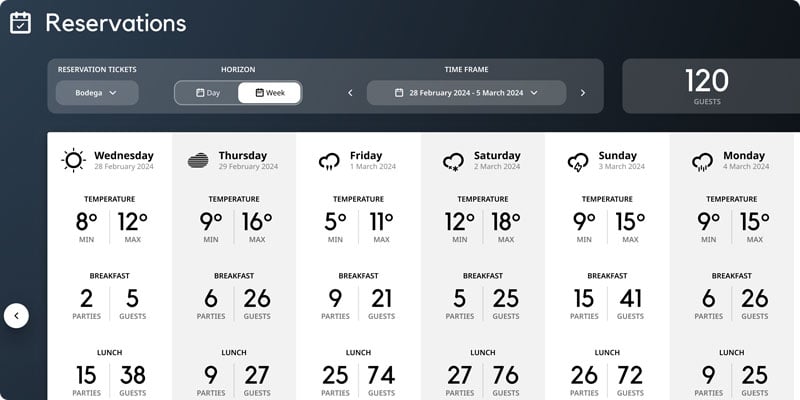Screen dimensions: 800x400
Task: Switch horizon to Day view
Action: [208, 93]
